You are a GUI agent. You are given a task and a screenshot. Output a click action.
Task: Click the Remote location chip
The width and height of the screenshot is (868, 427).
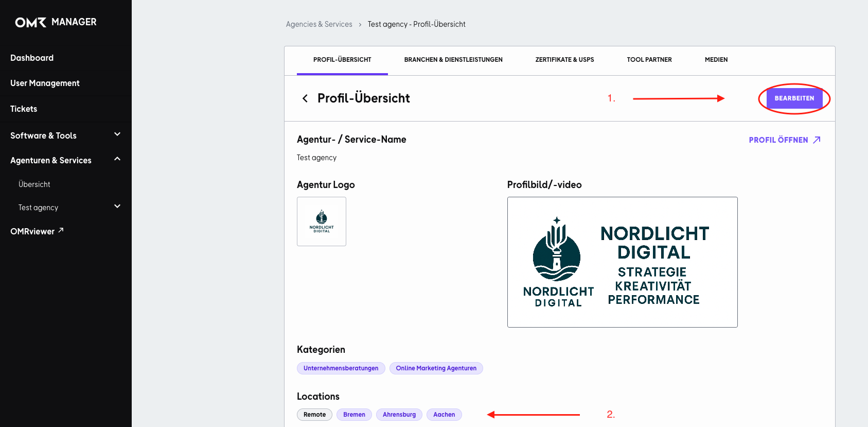(x=314, y=415)
